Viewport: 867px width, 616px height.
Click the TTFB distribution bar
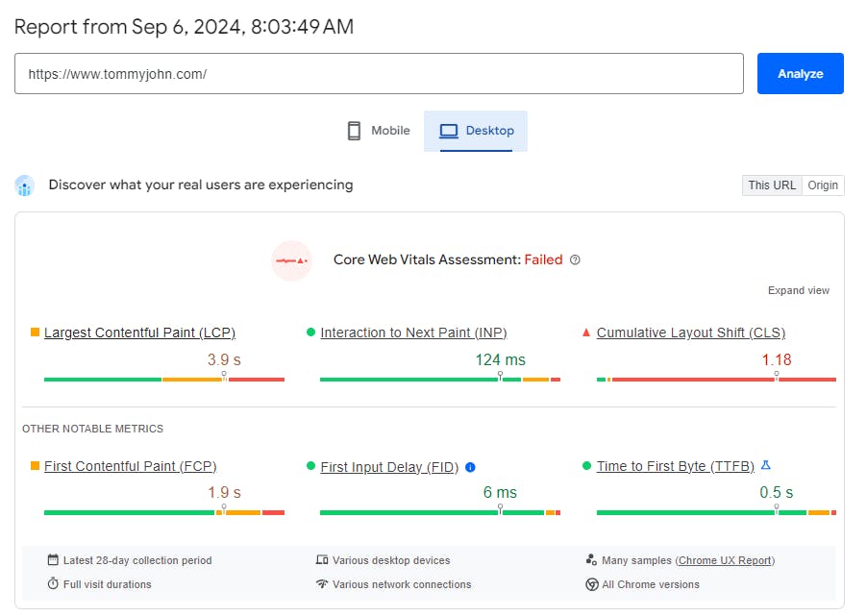point(717,512)
